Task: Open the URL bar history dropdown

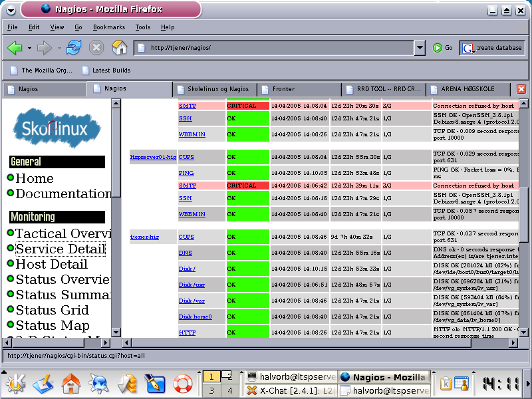Action: coord(420,48)
